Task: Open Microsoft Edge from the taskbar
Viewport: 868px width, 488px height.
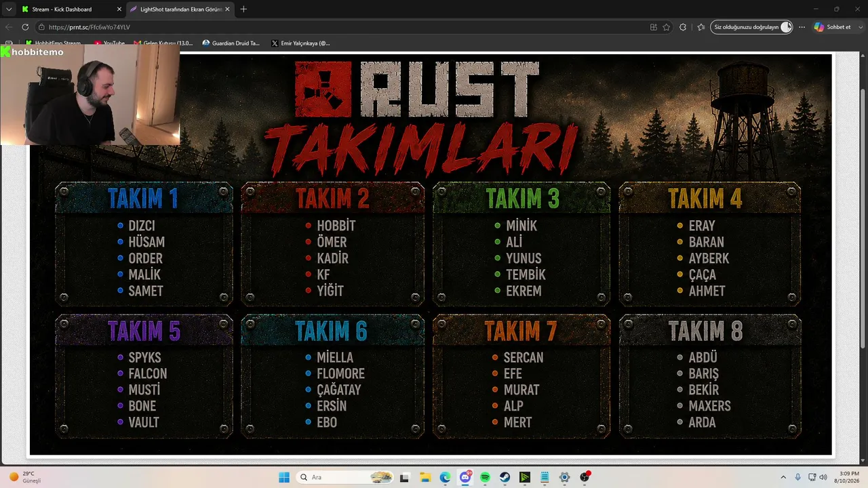Action: (x=445, y=477)
